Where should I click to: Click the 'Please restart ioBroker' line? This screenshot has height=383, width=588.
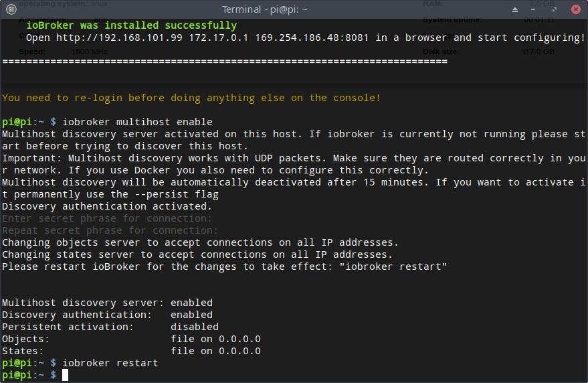tap(224, 266)
